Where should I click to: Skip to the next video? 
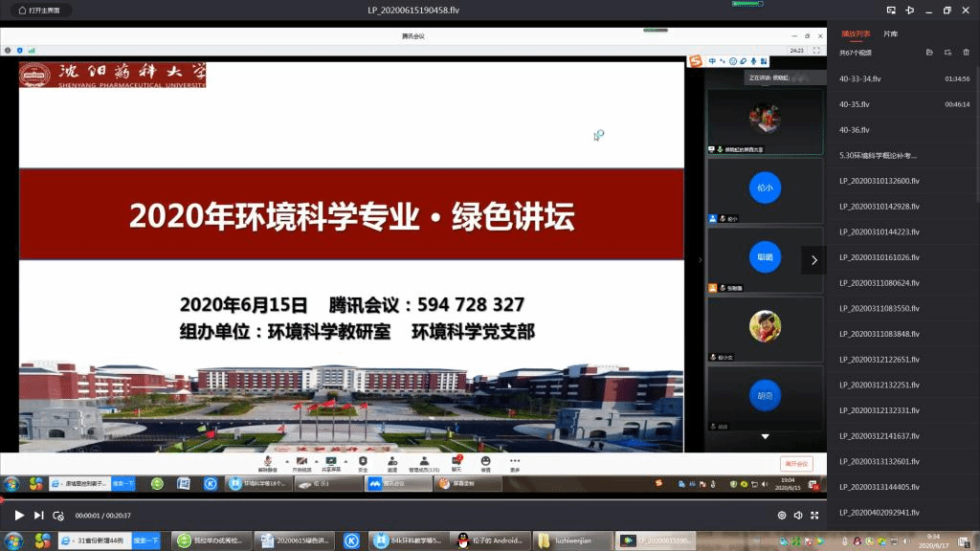(39, 515)
